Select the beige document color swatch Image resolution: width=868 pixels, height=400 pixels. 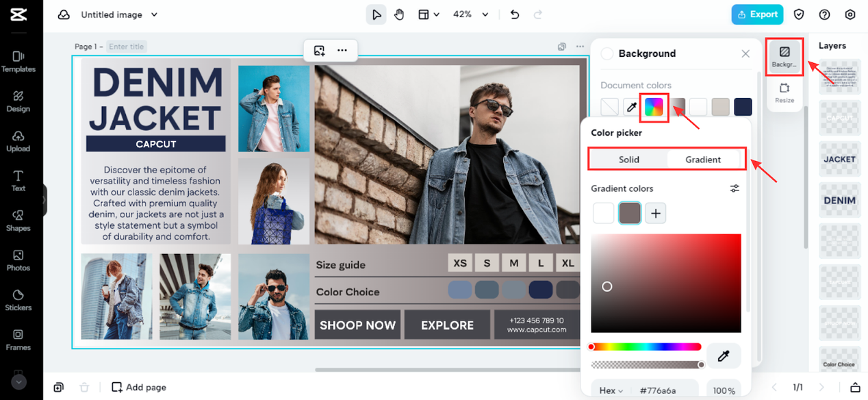(x=720, y=107)
